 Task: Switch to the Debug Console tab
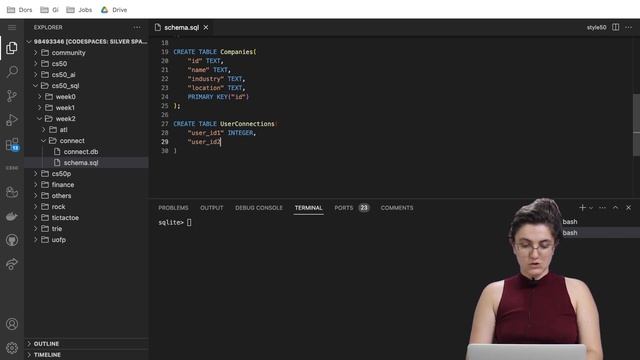pyautogui.click(x=259, y=208)
